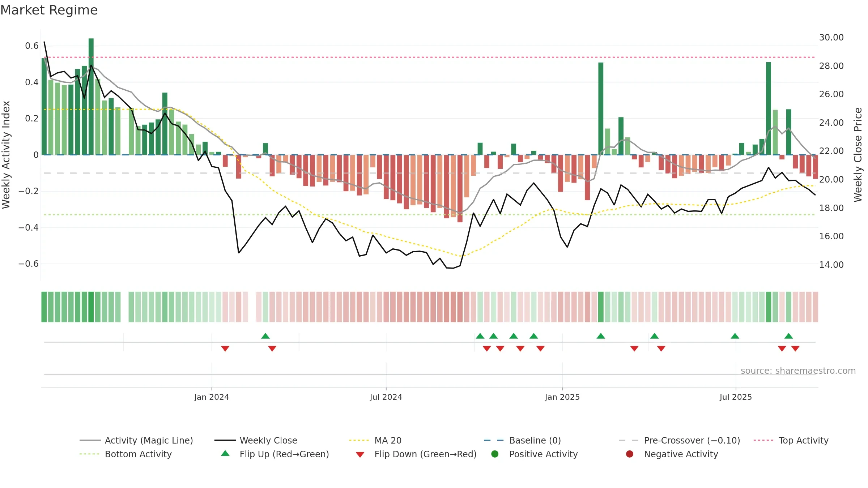
Task: Click the 28.00 price tick on right axis
Action: tap(831, 66)
